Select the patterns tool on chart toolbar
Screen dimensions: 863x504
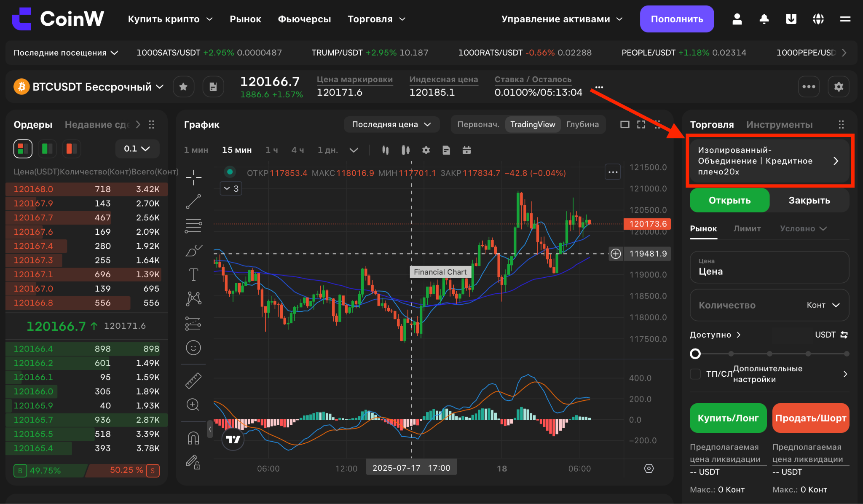(193, 299)
